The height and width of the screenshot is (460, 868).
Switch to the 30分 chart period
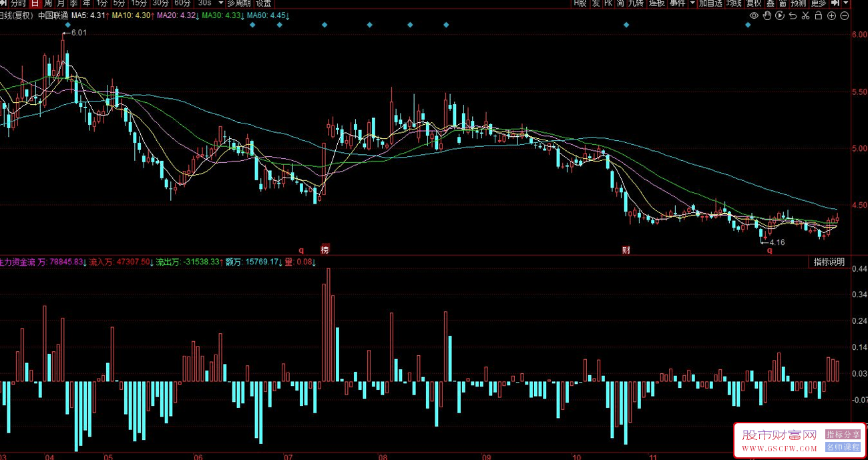[160, 3]
